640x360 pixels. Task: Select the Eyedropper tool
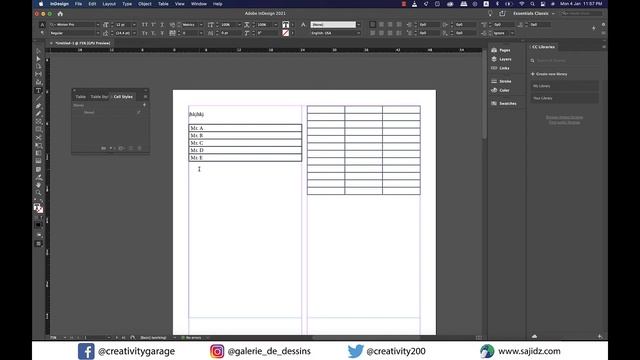click(x=38, y=177)
